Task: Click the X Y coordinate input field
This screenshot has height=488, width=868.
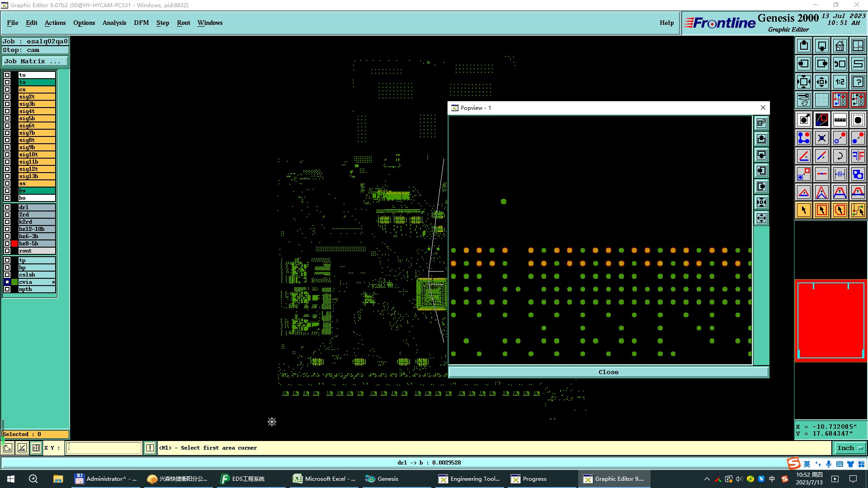Action: 104,448
